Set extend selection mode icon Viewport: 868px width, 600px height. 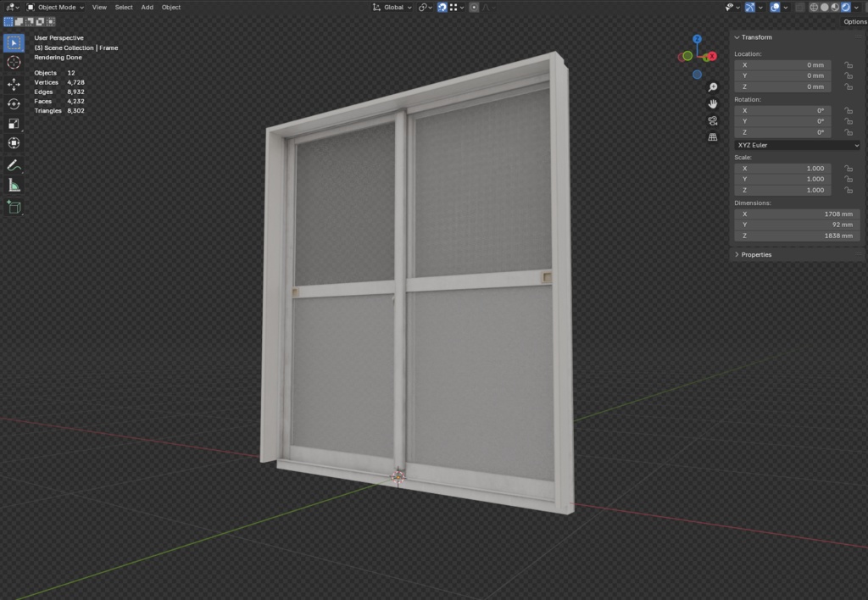tap(19, 21)
